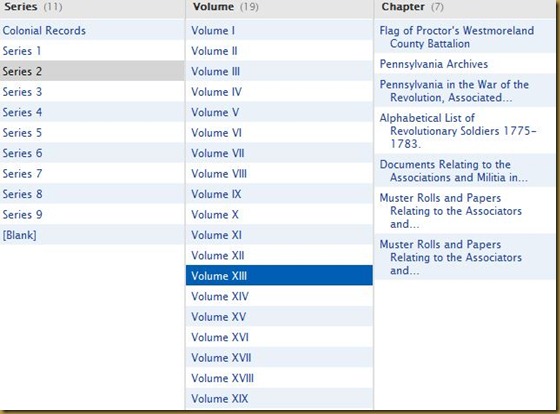560x414 pixels.
Task: Open Documents Relating to the Associations and Militia
Action: [465, 171]
